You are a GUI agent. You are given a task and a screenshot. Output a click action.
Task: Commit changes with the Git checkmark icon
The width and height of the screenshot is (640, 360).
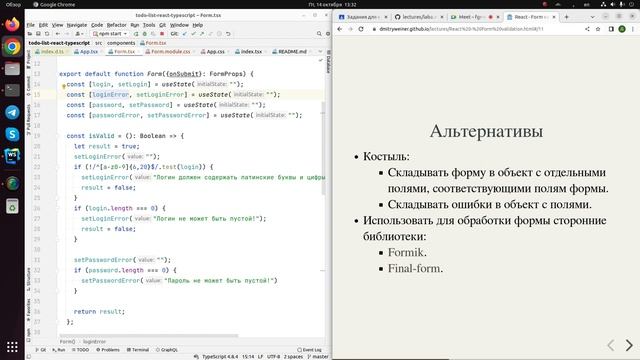coord(193,34)
